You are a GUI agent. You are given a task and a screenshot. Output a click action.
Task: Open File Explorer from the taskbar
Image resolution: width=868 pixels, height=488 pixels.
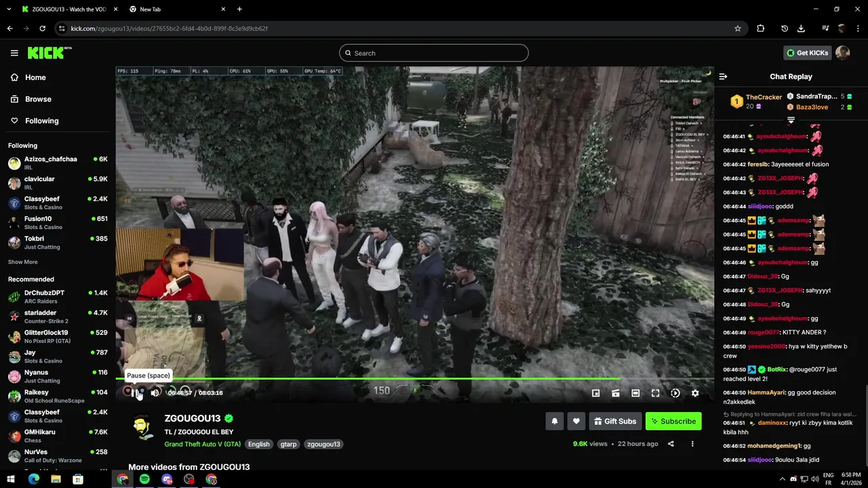click(56, 479)
